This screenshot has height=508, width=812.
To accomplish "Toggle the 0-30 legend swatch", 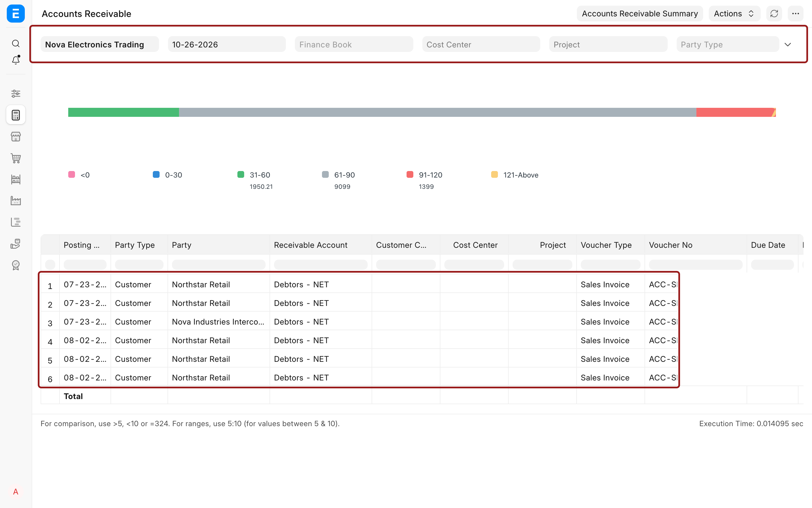I will (156, 174).
